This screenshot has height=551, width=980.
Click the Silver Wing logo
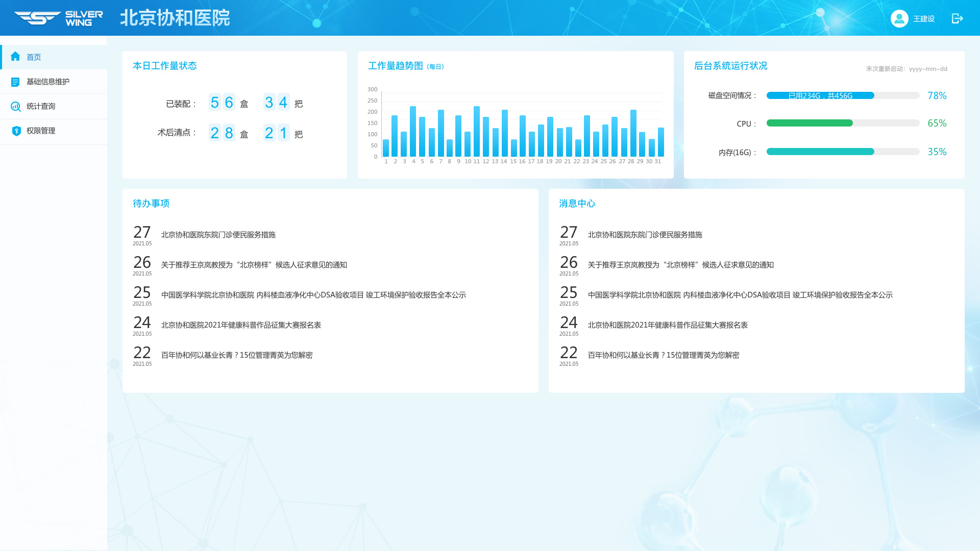(x=58, y=18)
